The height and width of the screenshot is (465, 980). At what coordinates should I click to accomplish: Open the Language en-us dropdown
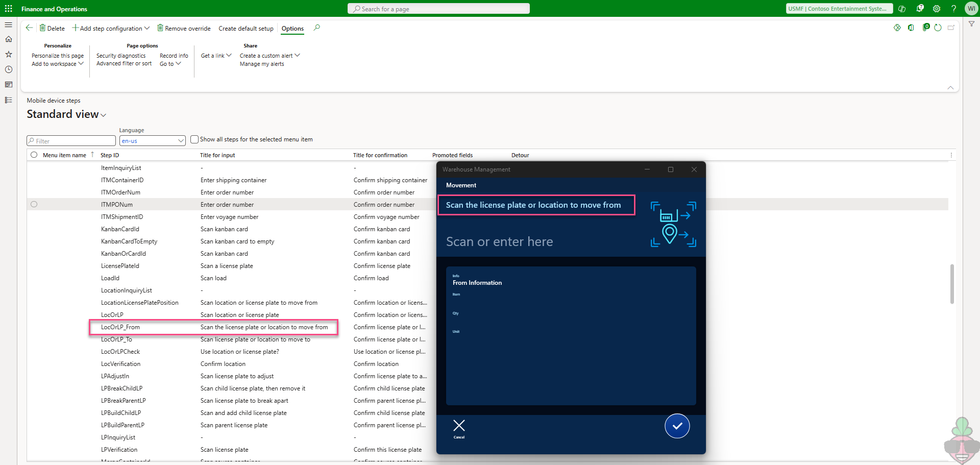point(152,141)
